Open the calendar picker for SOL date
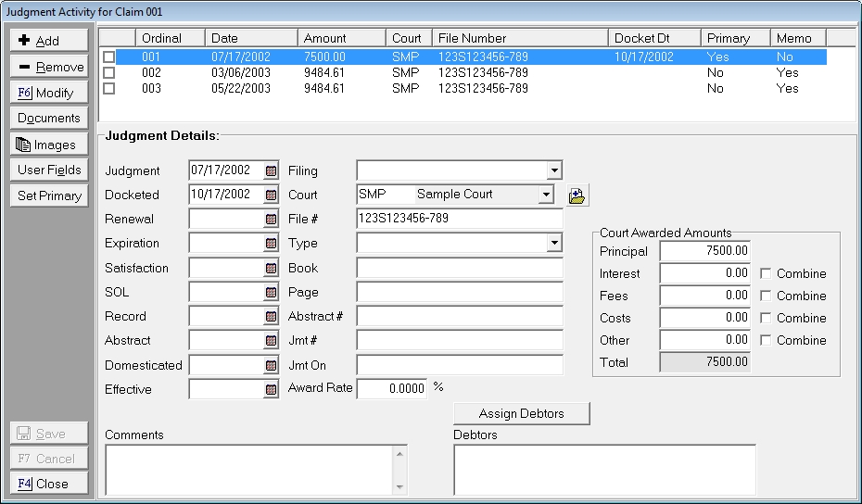This screenshot has width=862, height=504. [271, 293]
